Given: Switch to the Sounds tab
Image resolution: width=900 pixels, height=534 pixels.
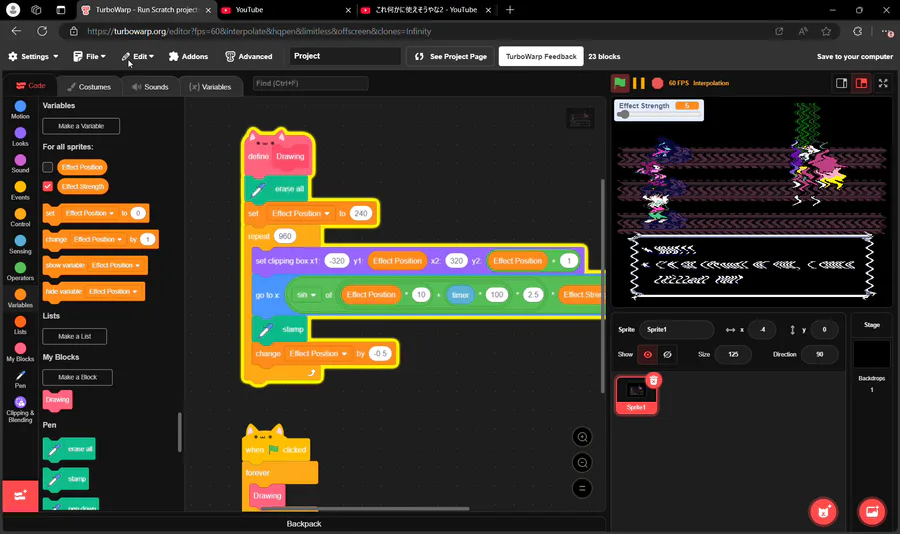Looking at the screenshot, I should (150, 87).
